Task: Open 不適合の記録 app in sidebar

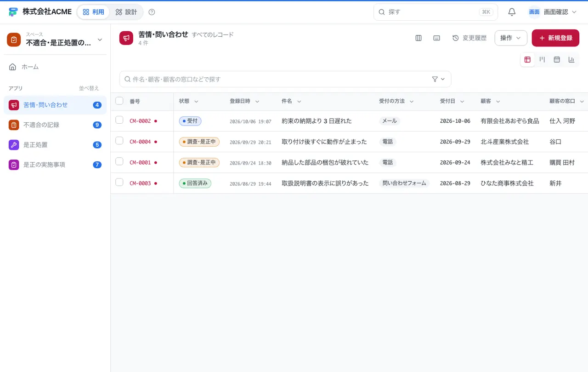Action: (55, 125)
